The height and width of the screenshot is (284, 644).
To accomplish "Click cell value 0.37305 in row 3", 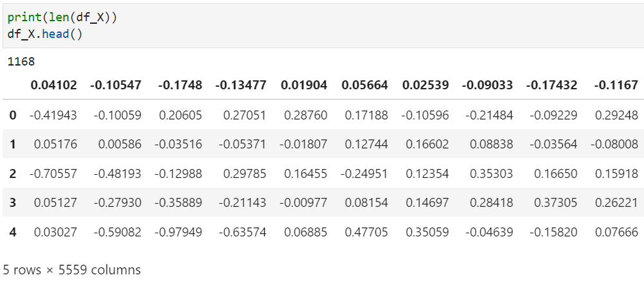I will click(x=555, y=203).
